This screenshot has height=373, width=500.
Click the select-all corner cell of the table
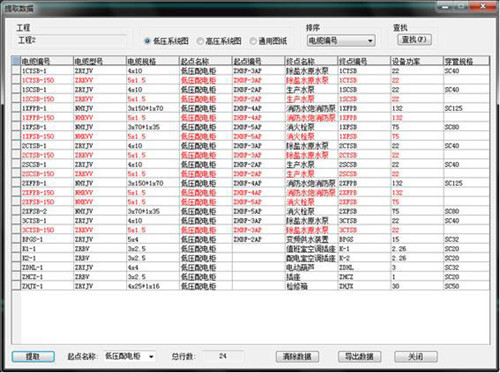pos(16,61)
